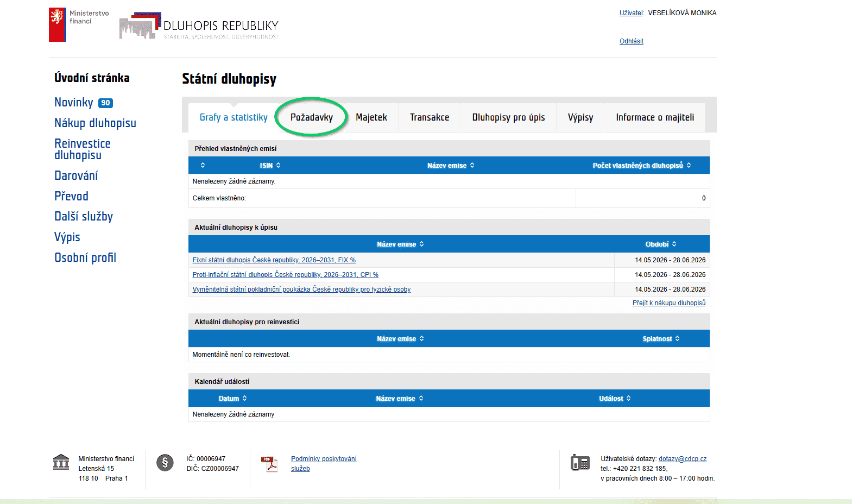Switch to Grafy a statistiky tab
Screen dimensions: 852x504
click(233, 117)
